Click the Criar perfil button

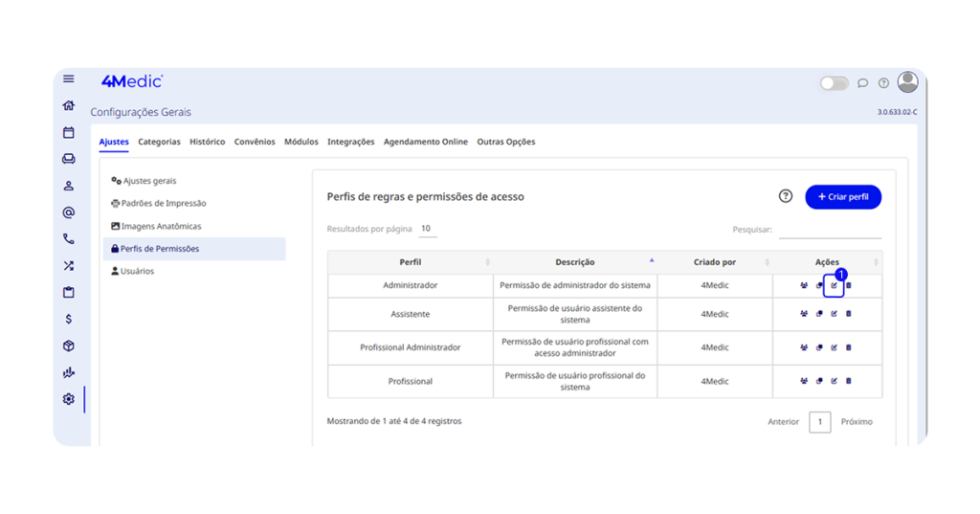(843, 196)
